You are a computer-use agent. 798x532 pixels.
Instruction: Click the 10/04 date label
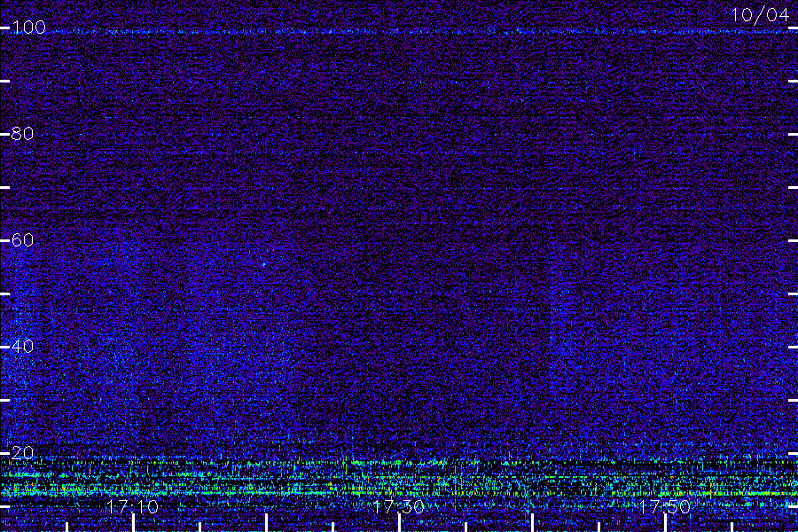click(761, 15)
